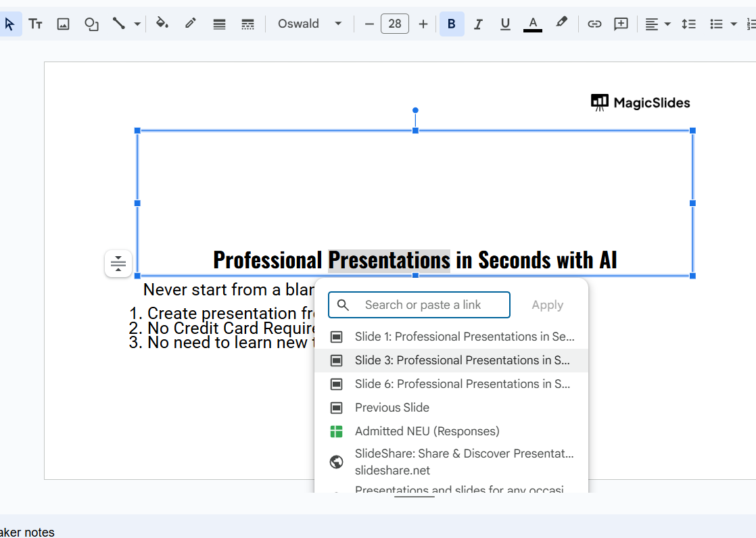Click the border color pencil icon
756x538 pixels.
point(191,24)
